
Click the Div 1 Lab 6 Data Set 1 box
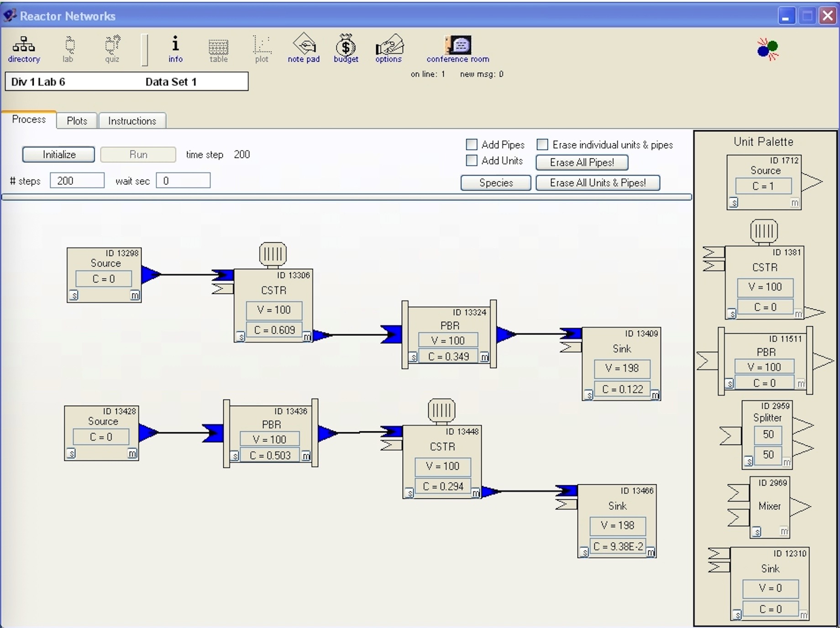click(126, 82)
